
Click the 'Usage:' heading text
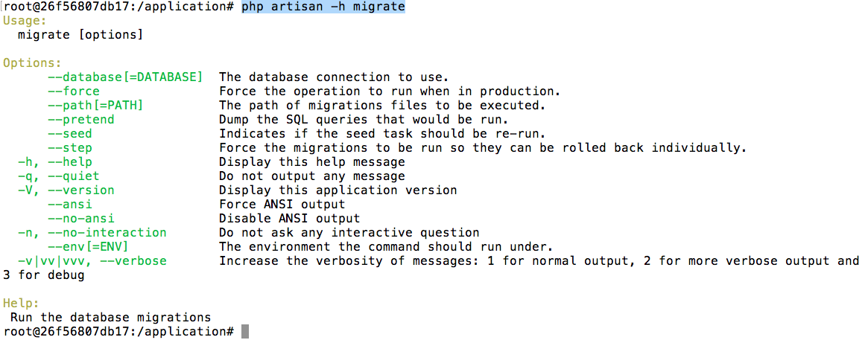coord(25,21)
